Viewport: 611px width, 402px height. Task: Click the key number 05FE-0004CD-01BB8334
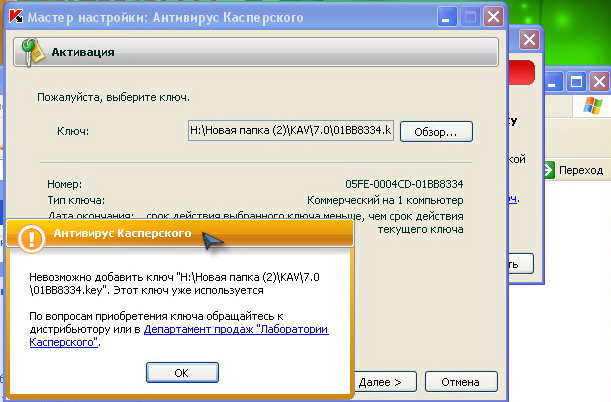click(x=403, y=184)
